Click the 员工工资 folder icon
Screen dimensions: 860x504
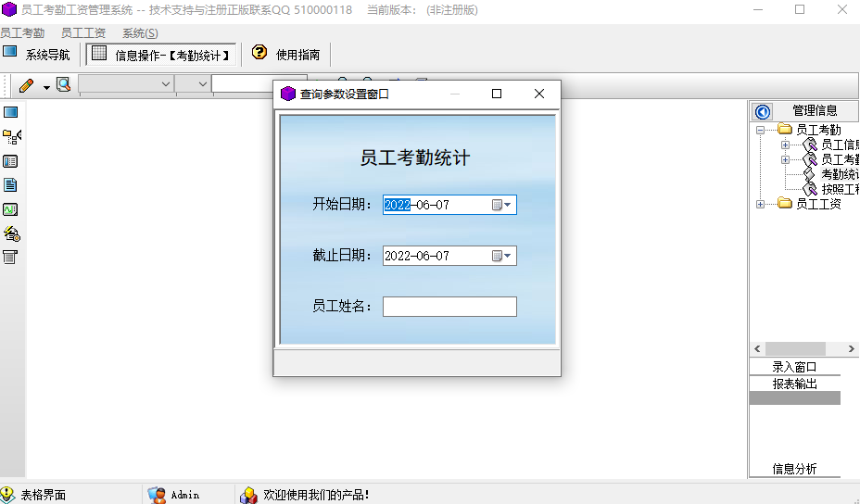click(785, 204)
